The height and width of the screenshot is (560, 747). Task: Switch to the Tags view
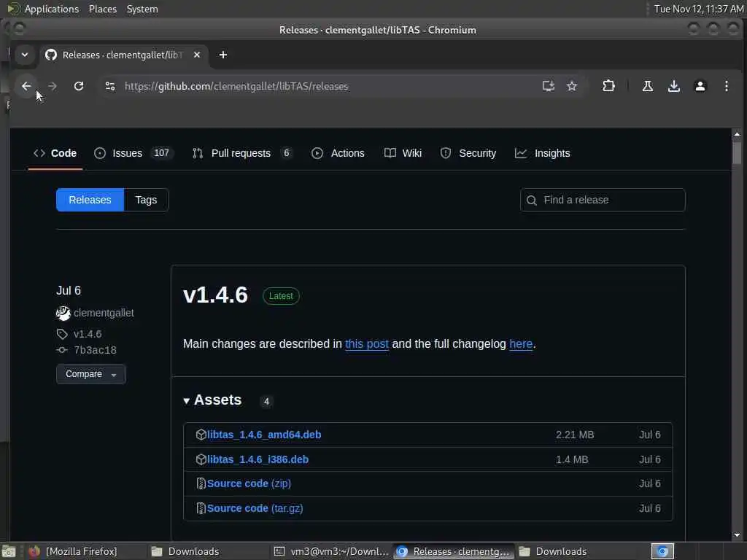click(x=146, y=200)
